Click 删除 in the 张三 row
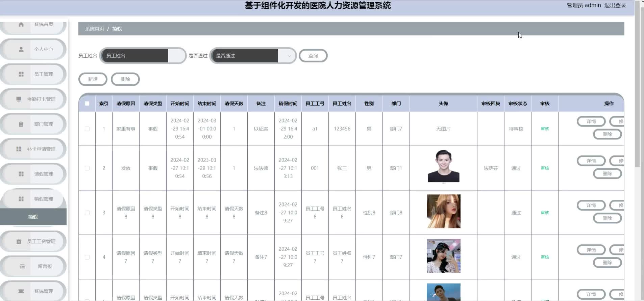This screenshot has height=301, width=644. (x=607, y=174)
